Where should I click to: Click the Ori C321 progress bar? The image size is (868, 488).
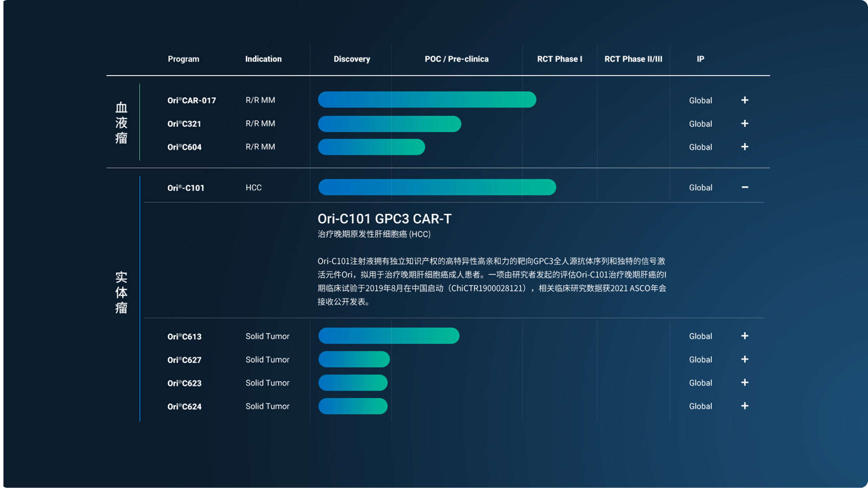(x=389, y=124)
